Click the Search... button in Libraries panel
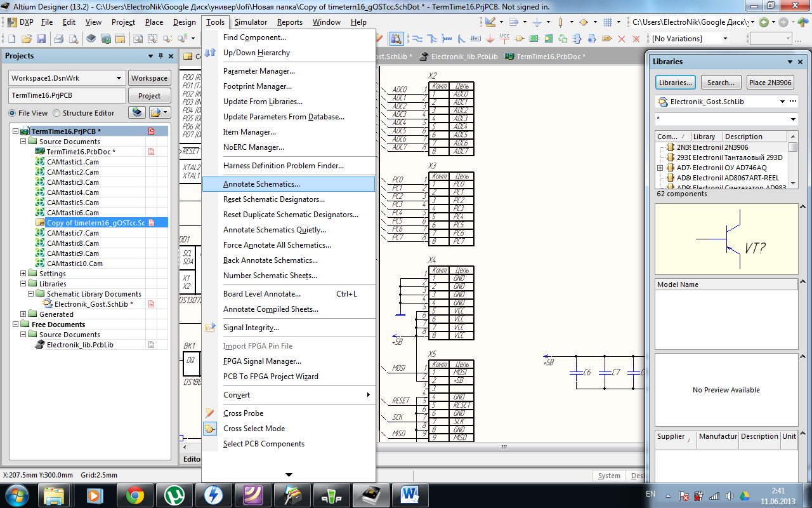The image size is (812, 508). tap(721, 83)
